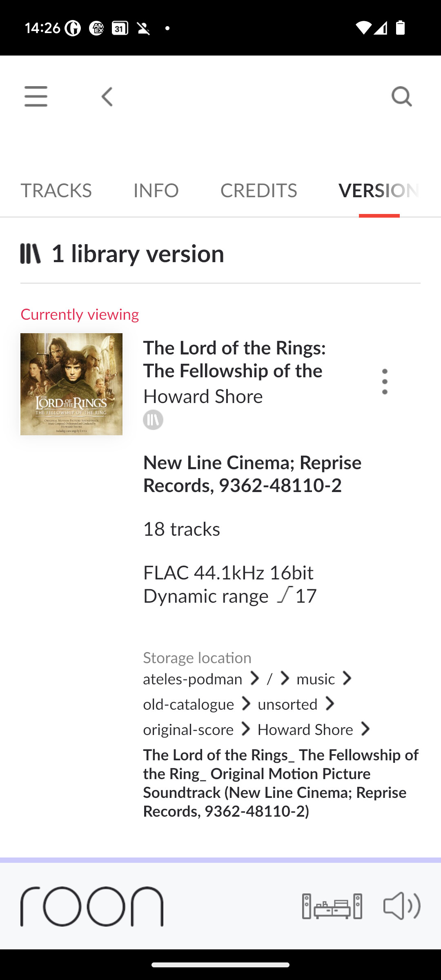Open the CREDITS tab
This screenshot has width=441, height=980.
(x=258, y=191)
